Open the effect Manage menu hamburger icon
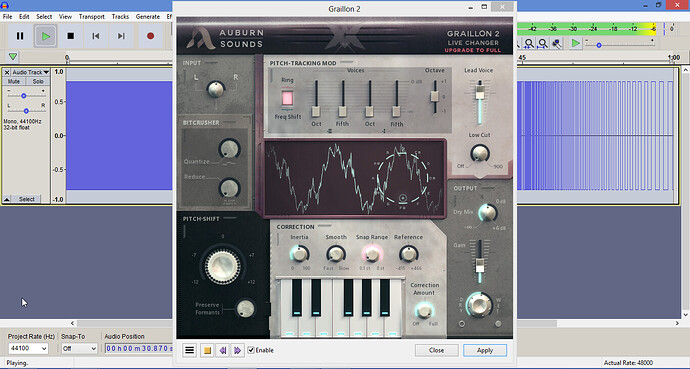 [189, 350]
